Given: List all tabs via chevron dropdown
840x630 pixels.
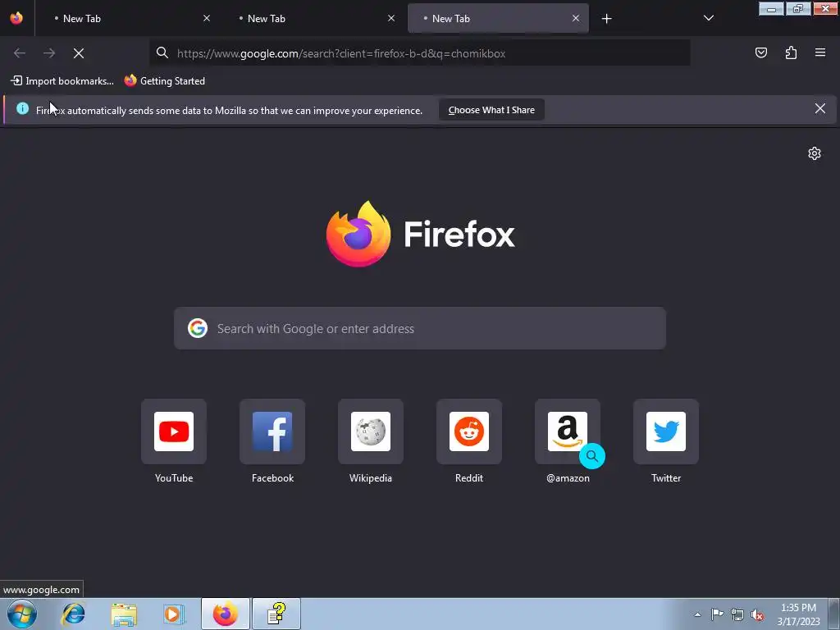Looking at the screenshot, I should coord(708,18).
